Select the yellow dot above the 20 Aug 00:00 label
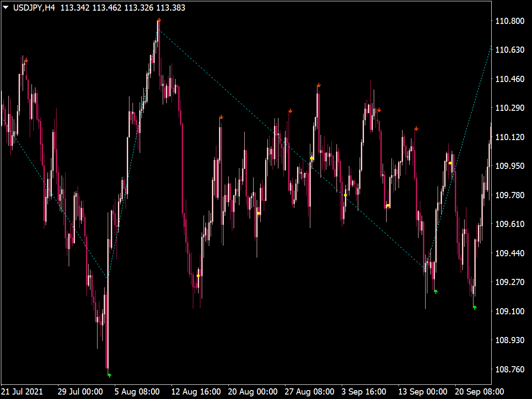The image size is (532, 399). [x=258, y=213]
